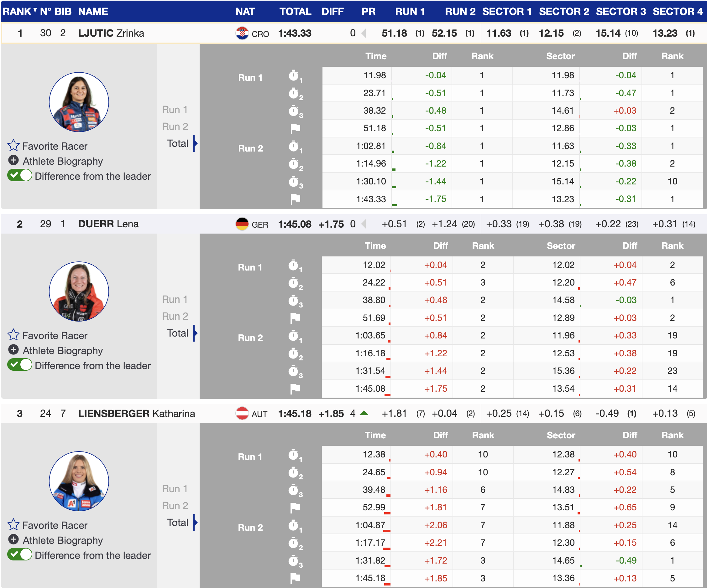Click Favorite Racer star for Duerr

point(13,335)
